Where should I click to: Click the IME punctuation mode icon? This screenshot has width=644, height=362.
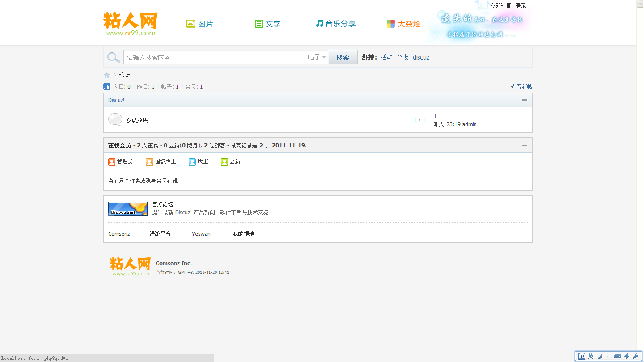pos(609,356)
